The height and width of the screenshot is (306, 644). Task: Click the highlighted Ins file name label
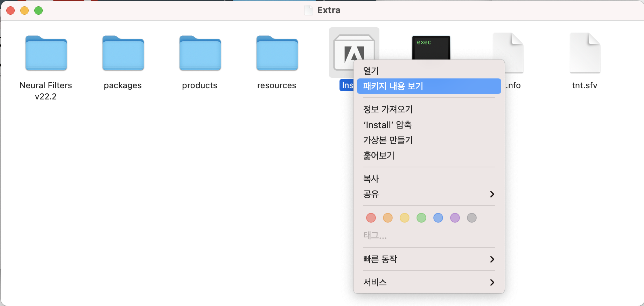click(347, 85)
